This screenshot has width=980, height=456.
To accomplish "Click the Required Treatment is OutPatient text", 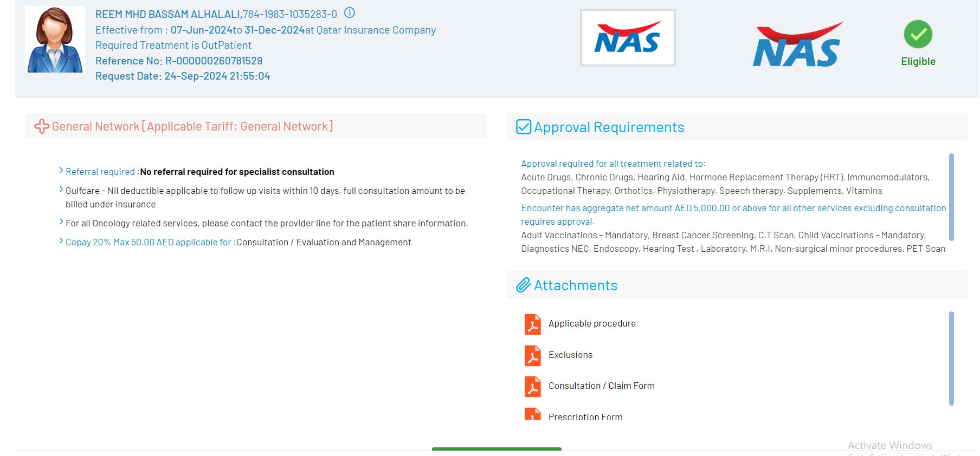I will tap(173, 45).
